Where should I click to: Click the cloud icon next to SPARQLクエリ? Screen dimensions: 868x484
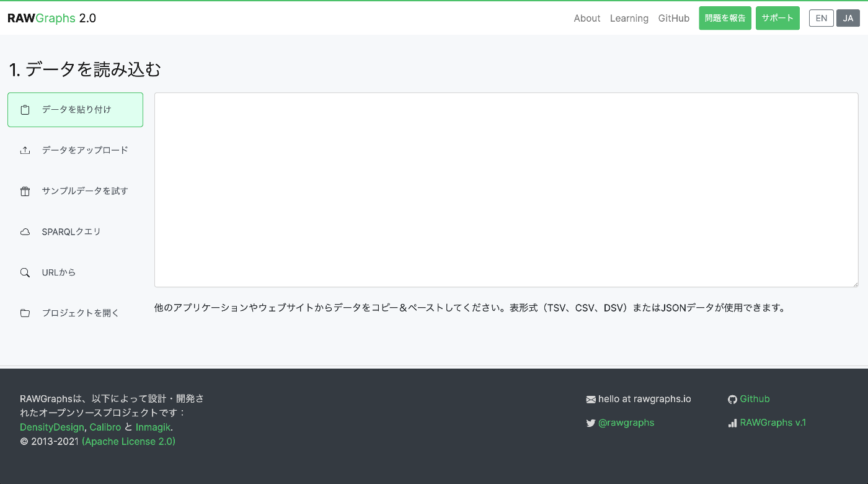pos(25,231)
